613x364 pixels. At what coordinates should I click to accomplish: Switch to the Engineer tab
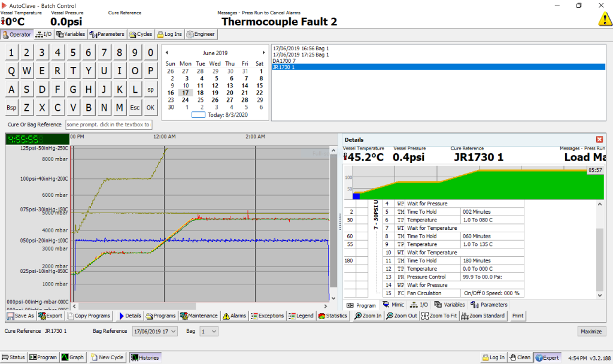pos(201,34)
